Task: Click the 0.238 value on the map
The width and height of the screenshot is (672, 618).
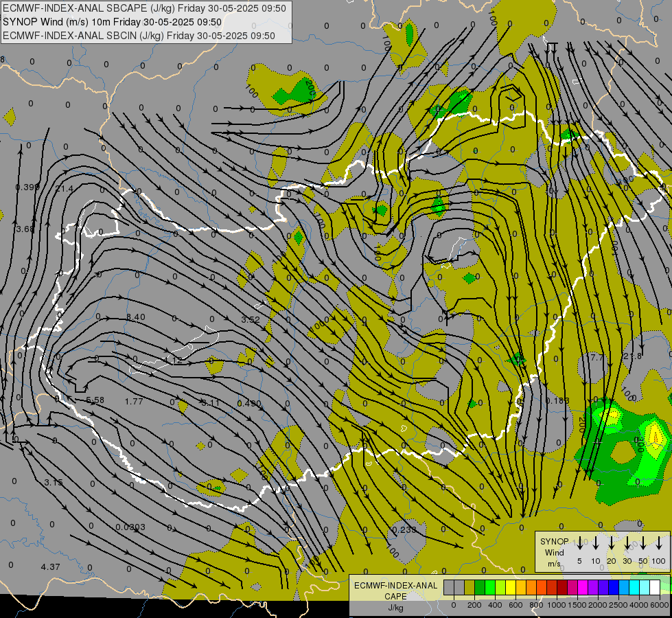Action: click(x=404, y=530)
